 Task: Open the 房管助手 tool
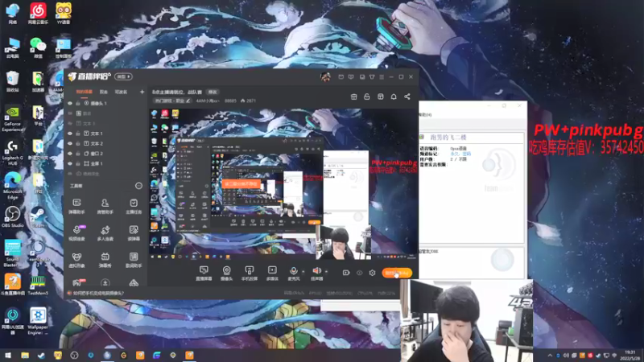pos(105,206)
